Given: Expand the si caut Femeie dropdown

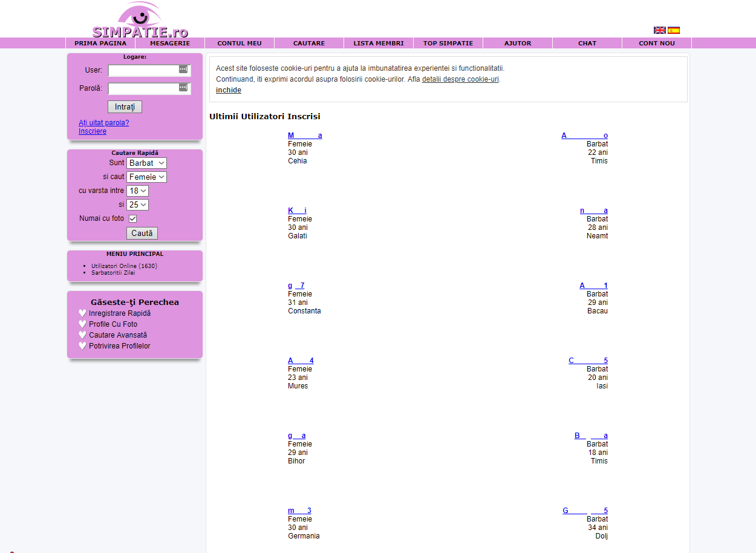Looking at the screenshot, I should [146, 177].
